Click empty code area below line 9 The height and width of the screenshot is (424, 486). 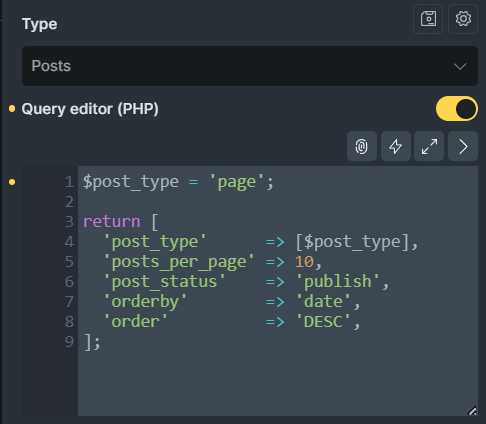pos(278,383)
